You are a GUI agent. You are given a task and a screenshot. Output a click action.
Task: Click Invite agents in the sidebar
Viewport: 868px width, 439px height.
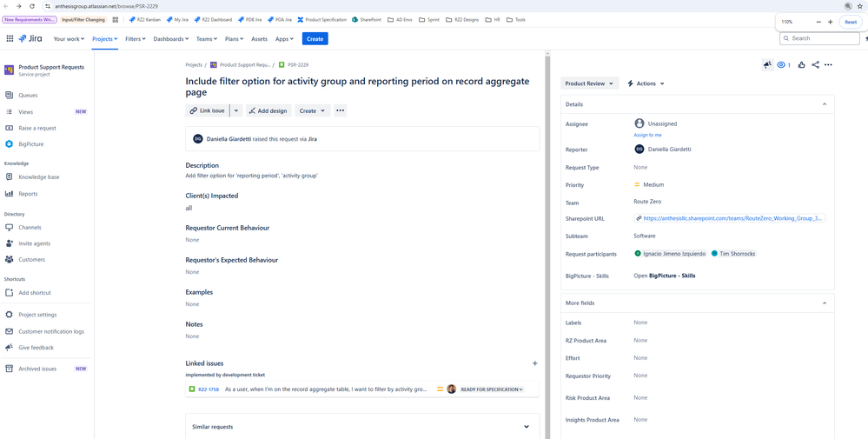(35, 243)
